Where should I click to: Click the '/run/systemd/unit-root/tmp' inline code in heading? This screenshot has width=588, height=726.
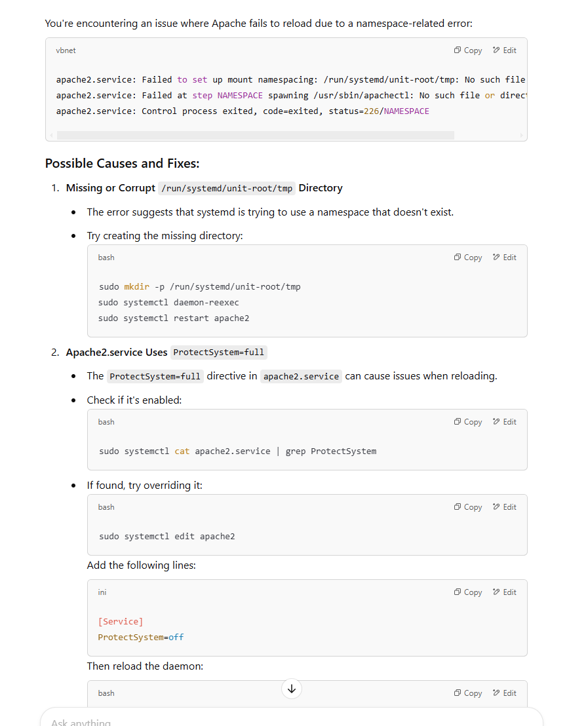tap(227, 188)
